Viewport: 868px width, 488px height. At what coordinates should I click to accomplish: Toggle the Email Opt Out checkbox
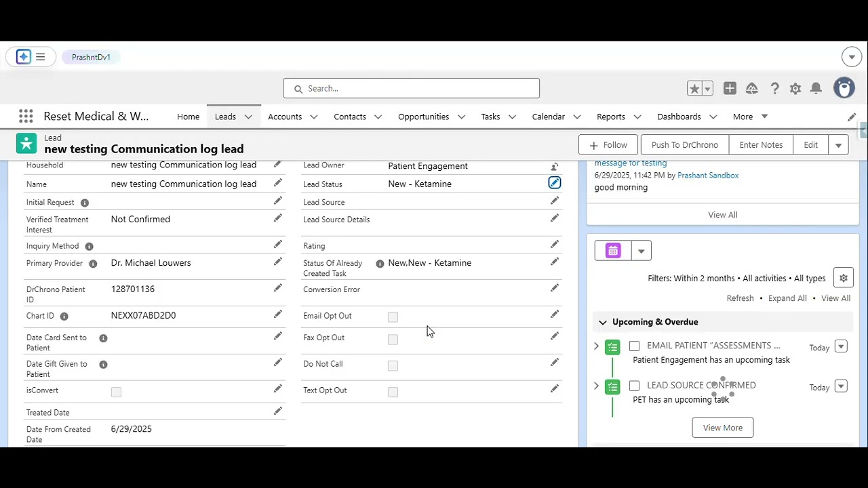pos(393,317)
